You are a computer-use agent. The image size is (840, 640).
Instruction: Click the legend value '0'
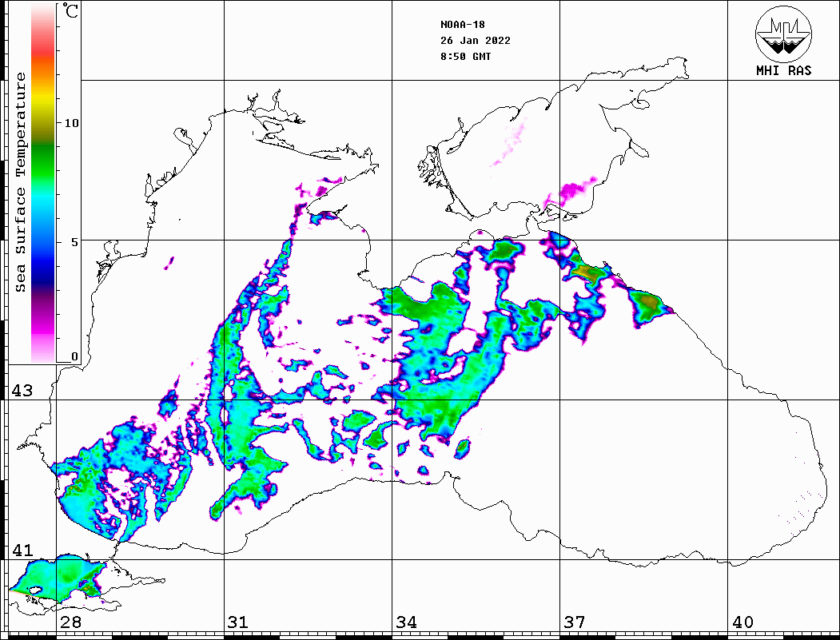tap(74, 356)
